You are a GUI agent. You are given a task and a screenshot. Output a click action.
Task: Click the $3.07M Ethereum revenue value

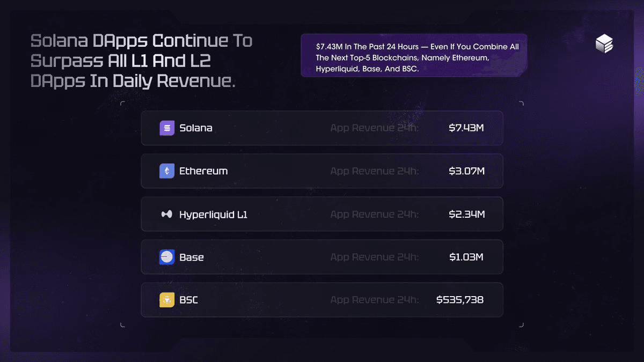[x=466, y=171]
